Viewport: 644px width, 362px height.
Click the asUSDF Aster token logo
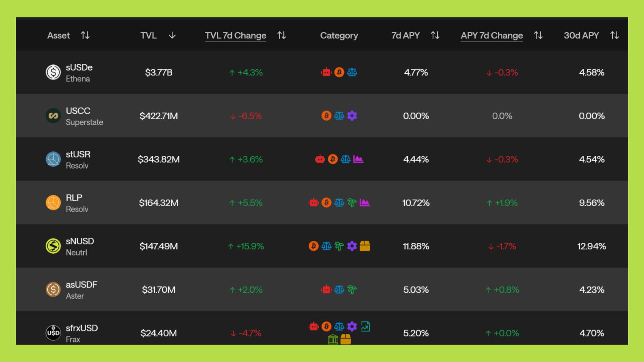click(53, 290)
